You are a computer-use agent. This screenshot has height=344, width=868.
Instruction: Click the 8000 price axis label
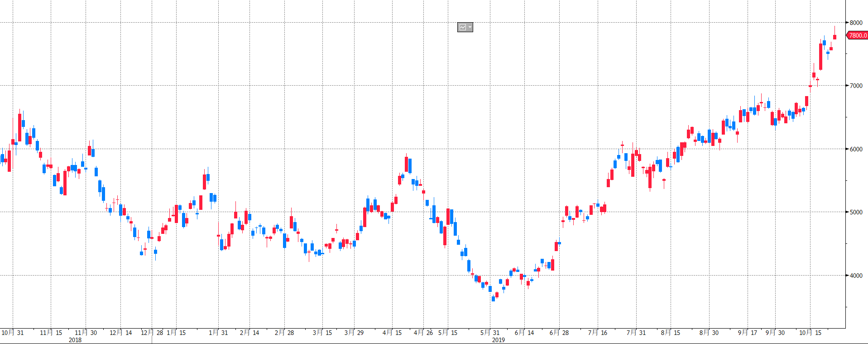click(x=856, y=23)
